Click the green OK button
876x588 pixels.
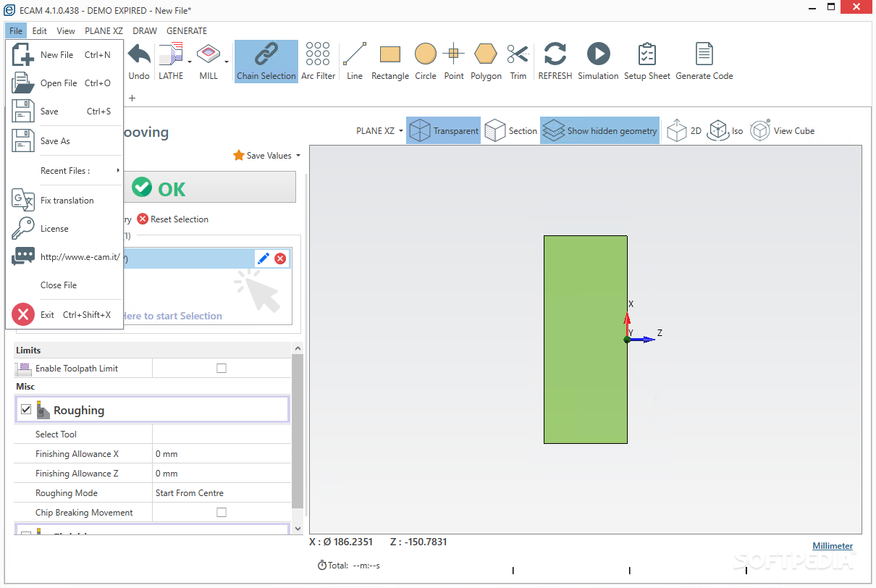coord(159,188)
